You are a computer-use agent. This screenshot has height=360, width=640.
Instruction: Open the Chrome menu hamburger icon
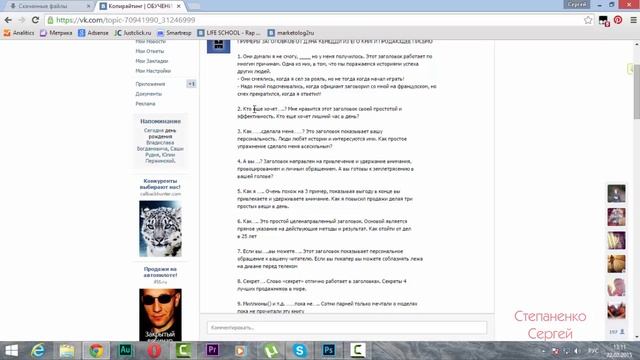(633, 20)
